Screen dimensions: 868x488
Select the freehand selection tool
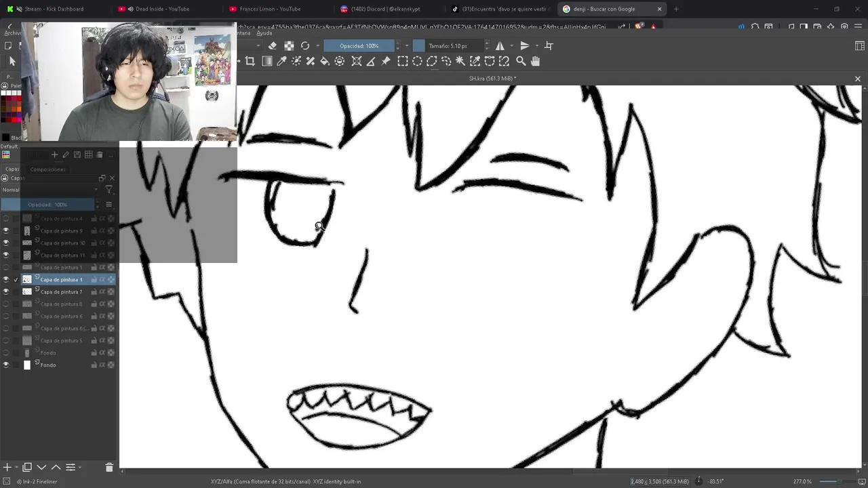tap(446, 61)
